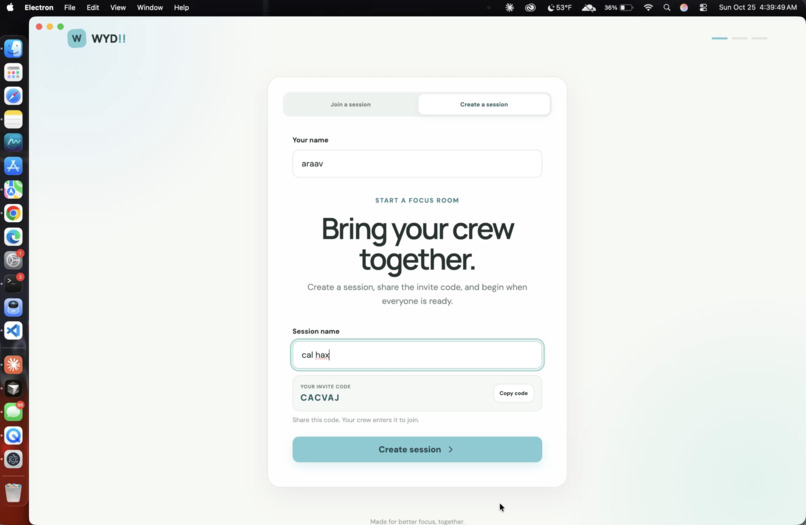
Task: Click the menu bar date and time
Action: 758,7
